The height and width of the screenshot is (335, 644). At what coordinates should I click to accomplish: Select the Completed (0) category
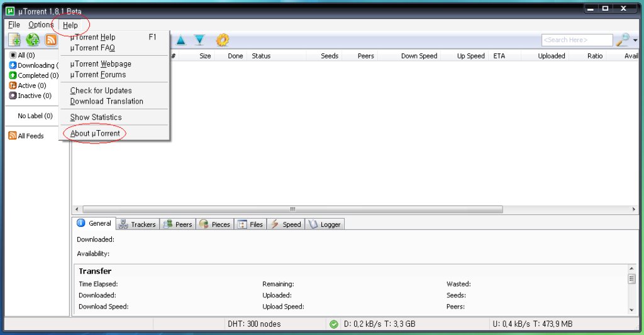(x=34, y=75)
